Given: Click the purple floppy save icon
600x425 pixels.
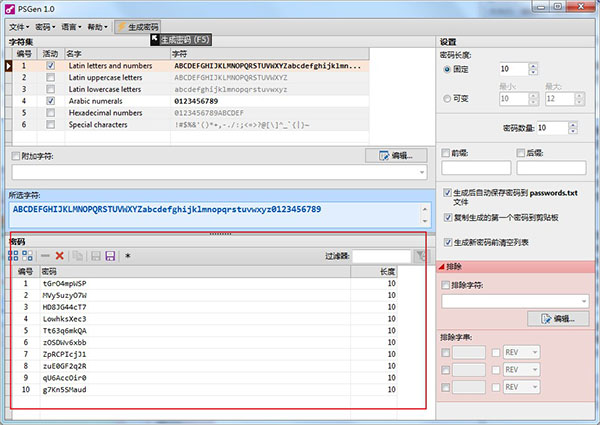Looking at the screenshot, I should (110, 256).
